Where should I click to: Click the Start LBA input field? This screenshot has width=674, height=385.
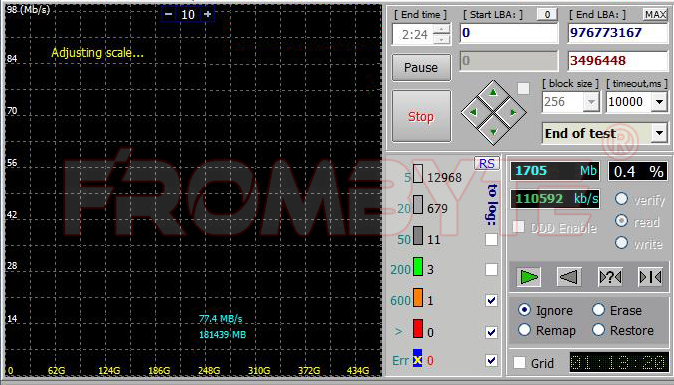509,33
